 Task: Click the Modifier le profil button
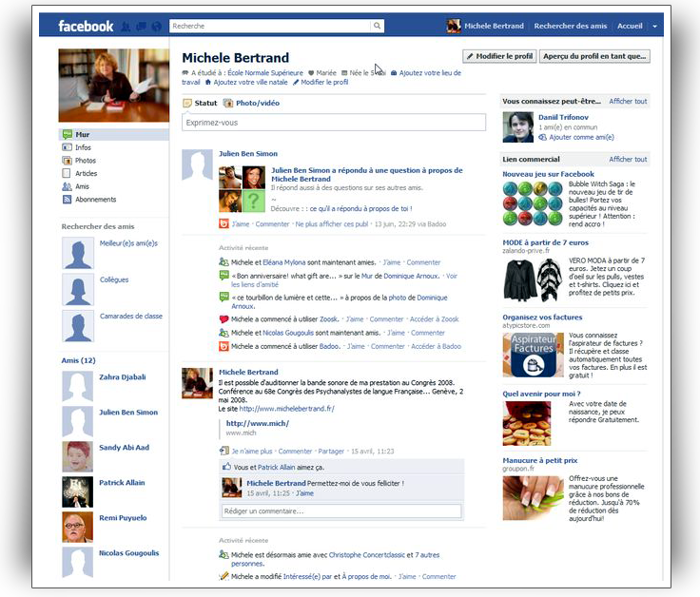pos(499,56)
